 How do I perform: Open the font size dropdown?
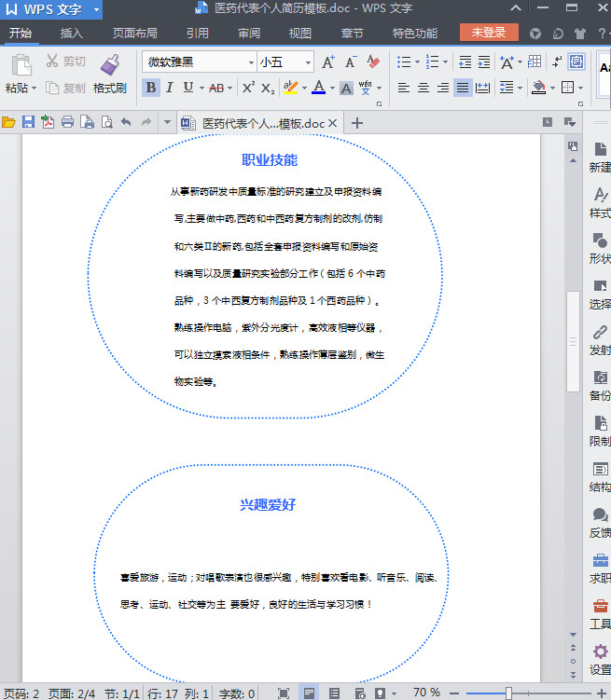click(x=308, y=62)
